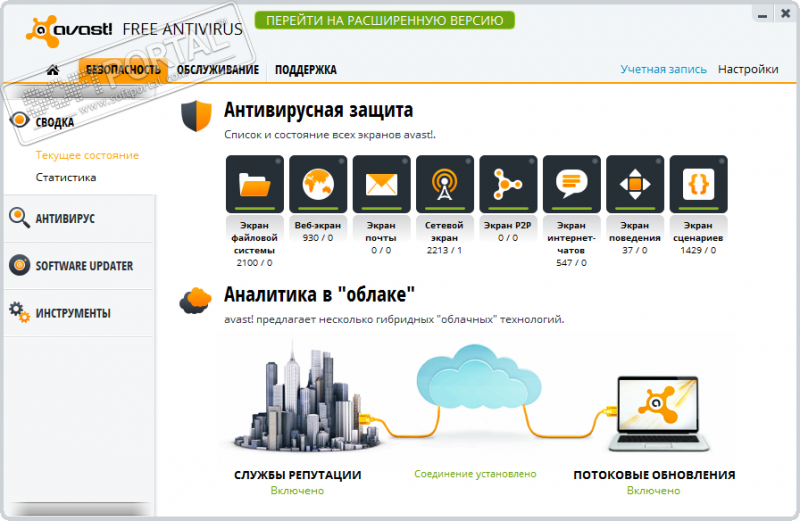The width and height of the screenshot is (800, 521).
Task: Click Включено status under Службы репутации
Action: coord(297,491)
